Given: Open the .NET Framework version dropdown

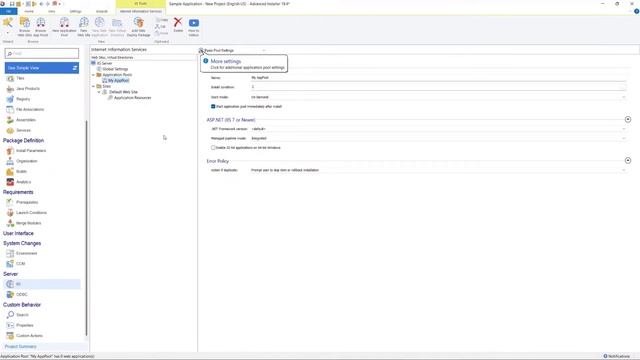Looking at the screenshot, I should click(438, 129).
